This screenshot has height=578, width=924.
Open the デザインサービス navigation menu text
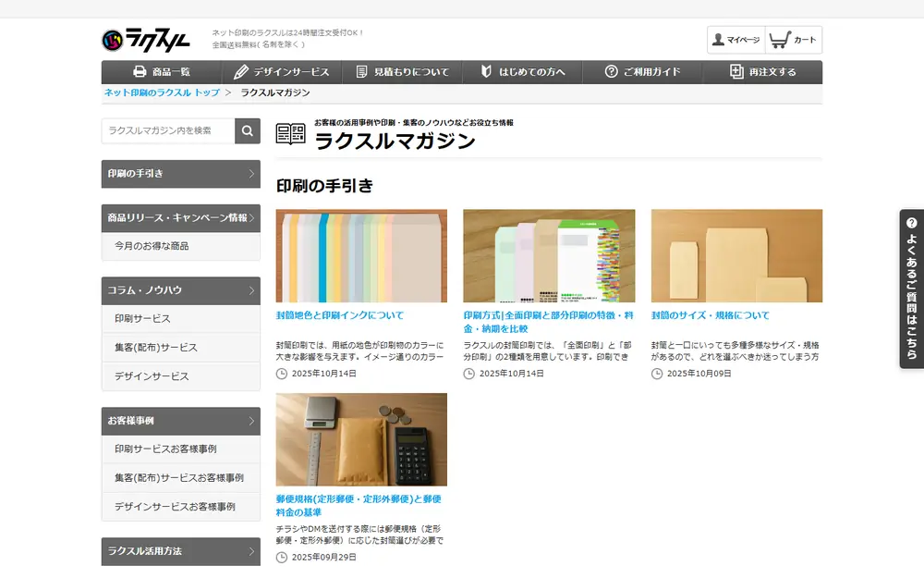tap(291, 72)
